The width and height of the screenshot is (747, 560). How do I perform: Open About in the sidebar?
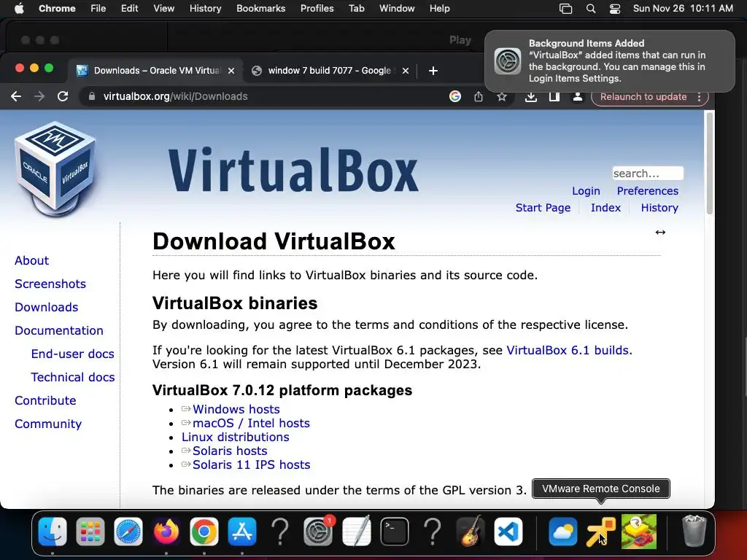(x=32, y=260)
